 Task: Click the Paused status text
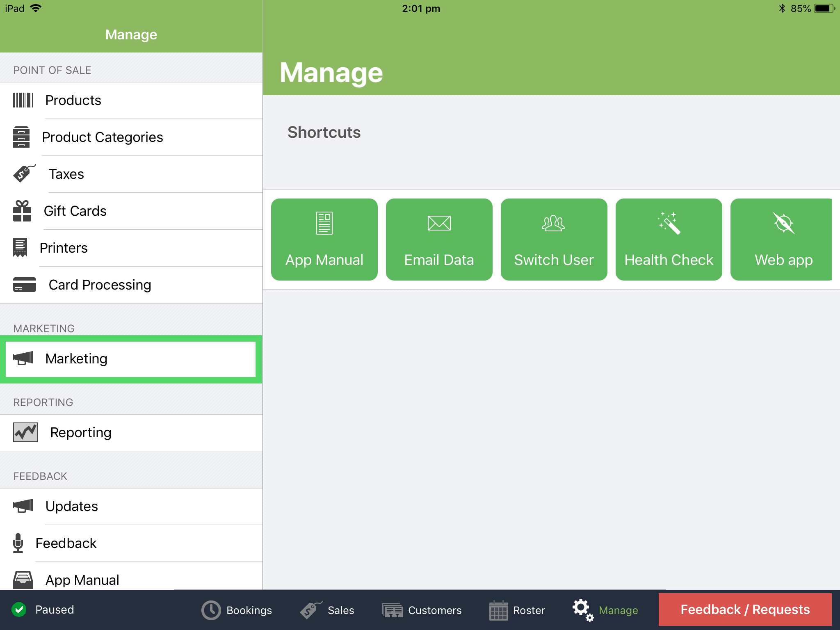55,609
